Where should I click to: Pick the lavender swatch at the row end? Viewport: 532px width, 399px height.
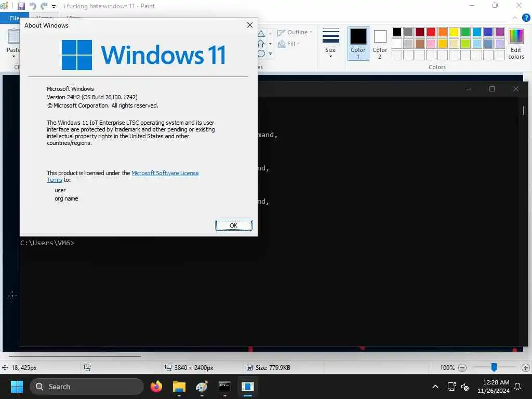point(499,44)
